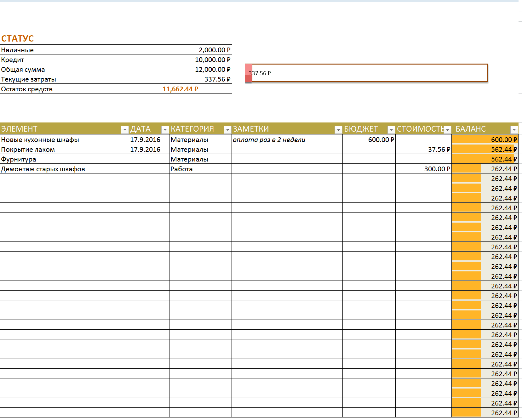Click the note оплата раз в 2 недели
522x420 pixels.
[x=287, y=139]
